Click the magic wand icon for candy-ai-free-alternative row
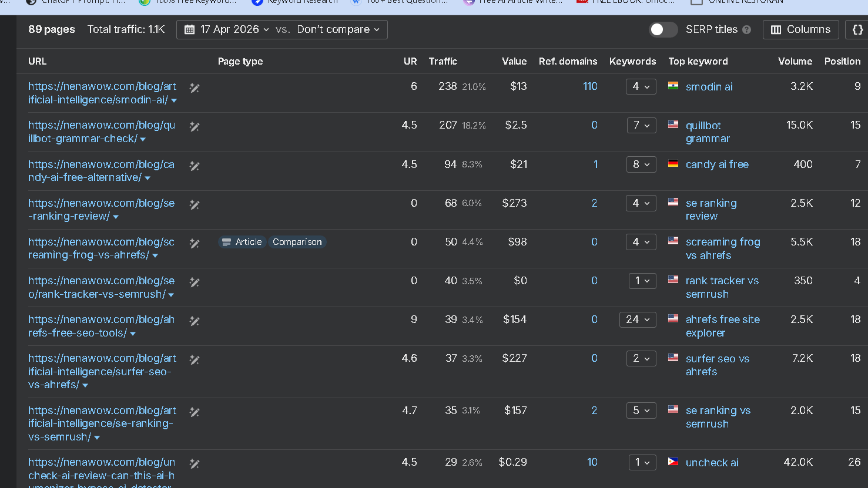868x488 pixels. click(x=195, y=166)
